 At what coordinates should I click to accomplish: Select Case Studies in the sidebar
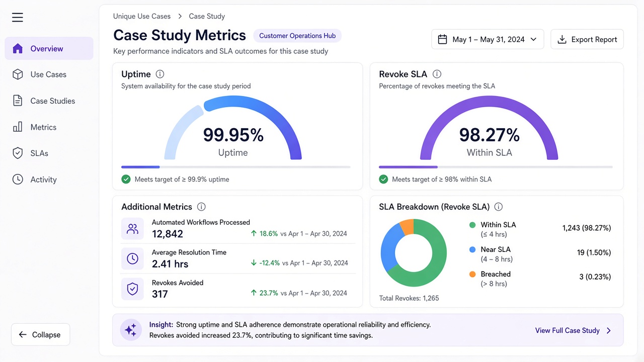[x=49, y=101]
